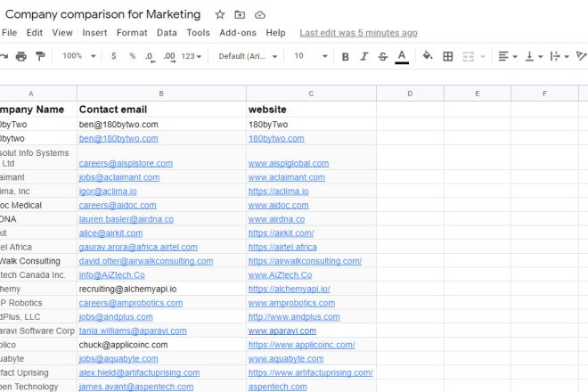
Task: Open the www.AiZtech.Co link
Action: click(280, 275)
